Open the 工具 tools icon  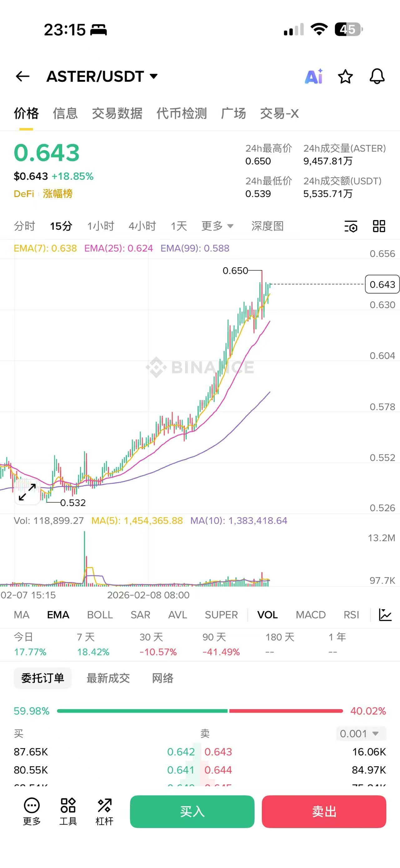[68, 812]
